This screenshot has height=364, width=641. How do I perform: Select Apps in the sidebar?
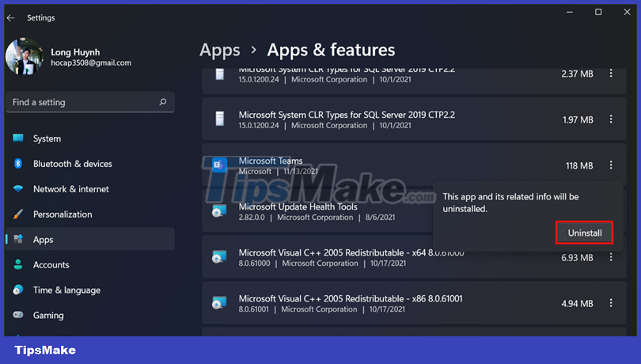(x=90, y=239)
